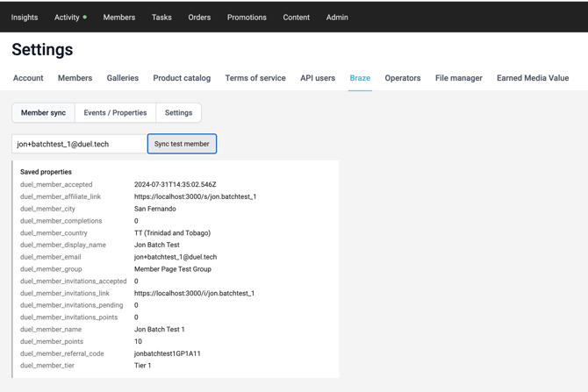This screenshot has width=588, height=392.
Task: Select the Member sync sub-tab
Action: tap(44, 113)
